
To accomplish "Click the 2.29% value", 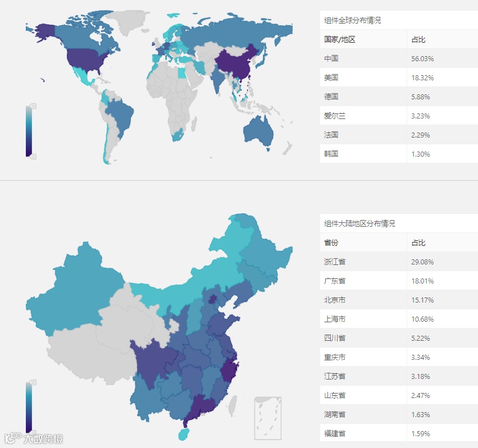I will pos(420,135).
